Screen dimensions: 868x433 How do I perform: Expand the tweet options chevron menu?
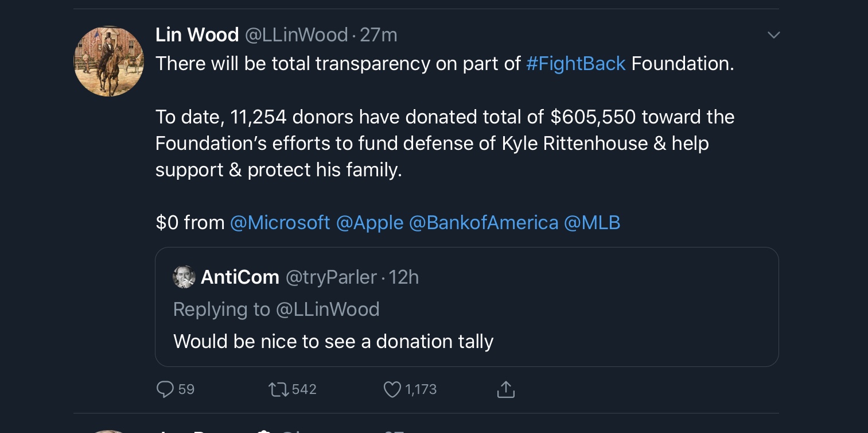[x=773, y=35]
